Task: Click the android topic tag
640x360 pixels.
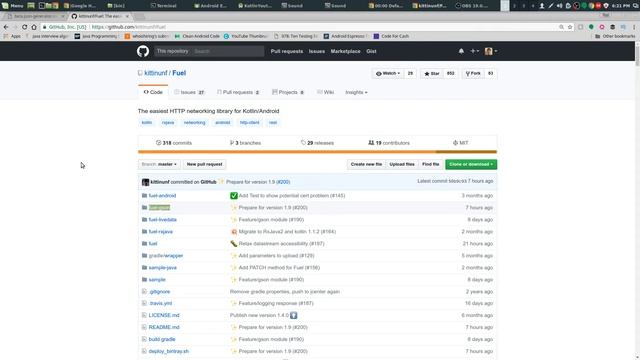Action: tap(222, 122)
